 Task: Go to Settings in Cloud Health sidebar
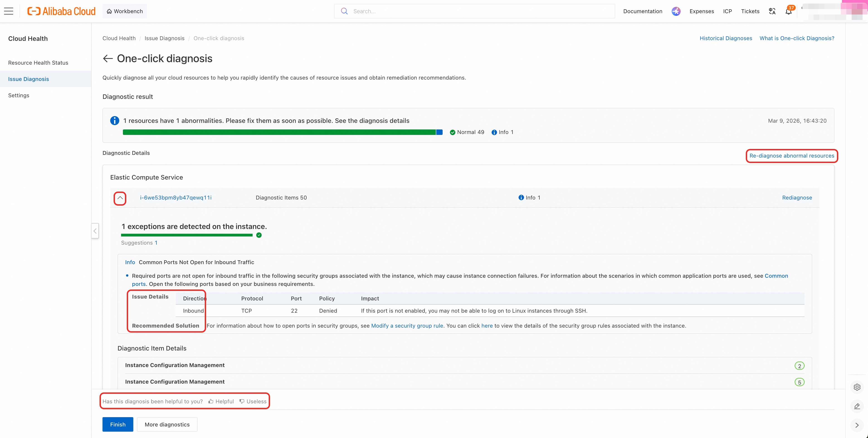(19, 95)
